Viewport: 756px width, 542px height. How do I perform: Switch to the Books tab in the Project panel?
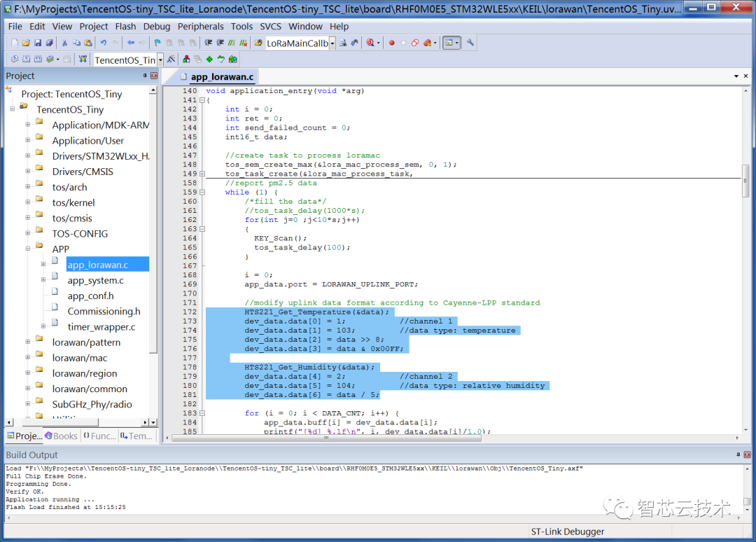61,436
